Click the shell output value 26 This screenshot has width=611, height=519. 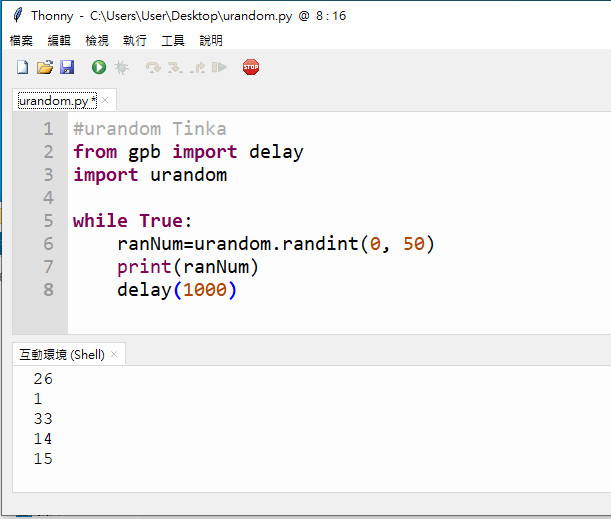point(43,379)
